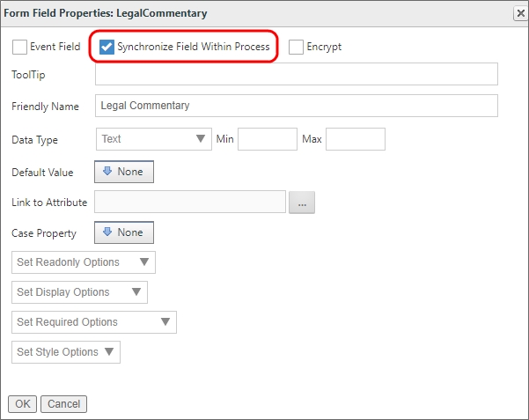Enable the Event Field checkbox

coord(19,47)
